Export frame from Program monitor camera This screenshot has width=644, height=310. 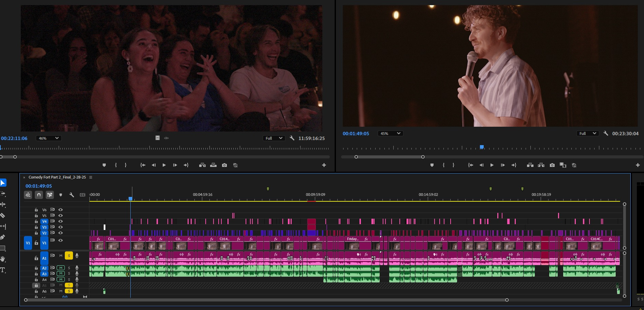(x=552, y=165)
